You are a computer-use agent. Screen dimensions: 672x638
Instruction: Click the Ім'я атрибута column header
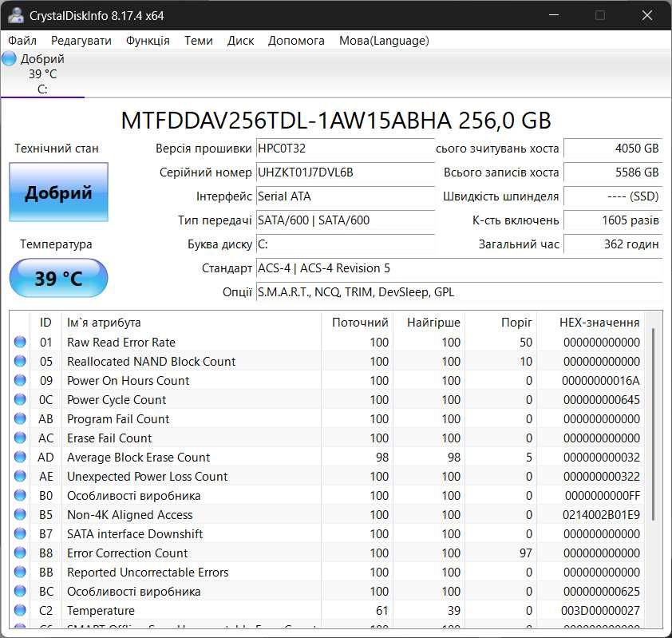pyautogui.click(x=191, y=323)
